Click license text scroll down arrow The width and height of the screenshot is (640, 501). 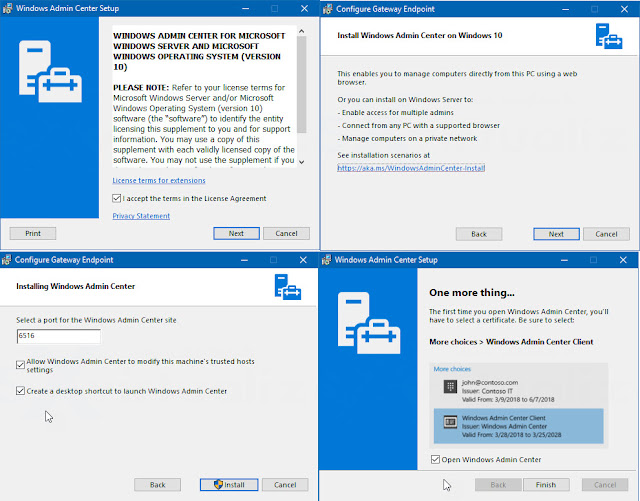pos(302,162)
